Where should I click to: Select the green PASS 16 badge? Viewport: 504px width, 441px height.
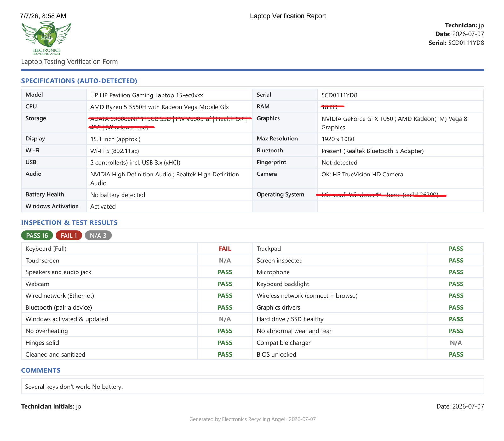37,235
